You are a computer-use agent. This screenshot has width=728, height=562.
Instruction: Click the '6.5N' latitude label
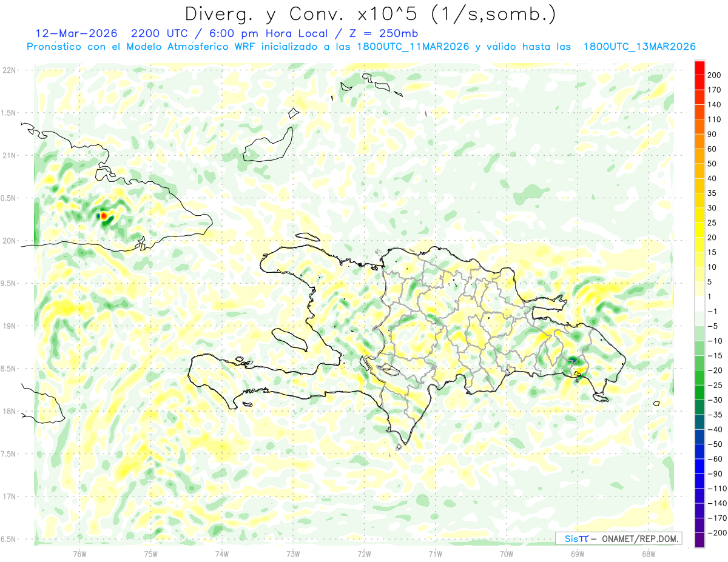9,539
